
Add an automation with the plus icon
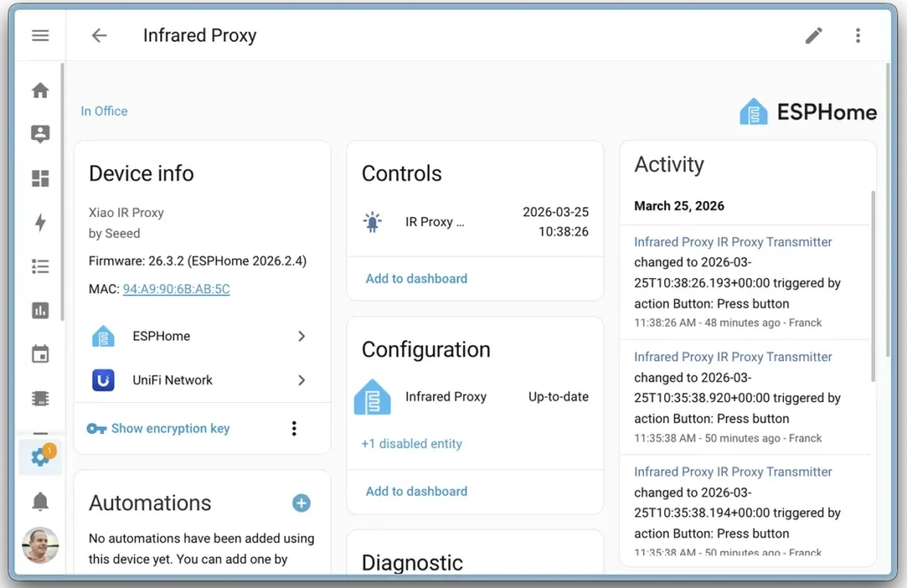click(x=301, y=502)
